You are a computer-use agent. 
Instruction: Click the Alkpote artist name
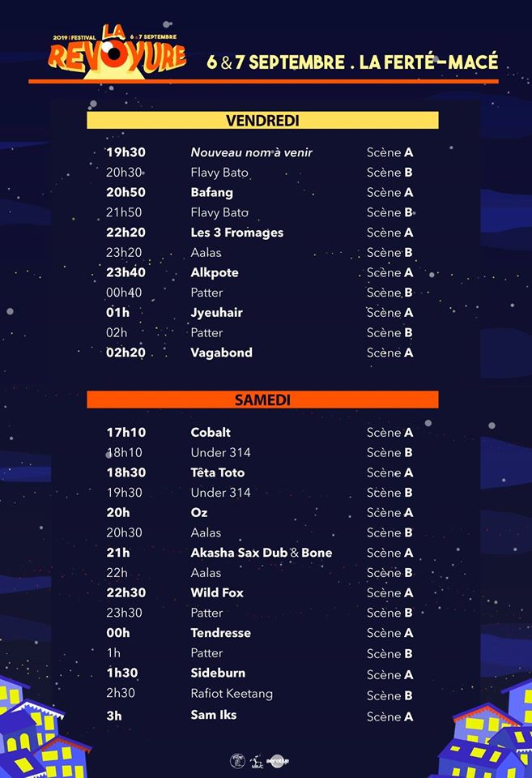[x=215, y=272]
